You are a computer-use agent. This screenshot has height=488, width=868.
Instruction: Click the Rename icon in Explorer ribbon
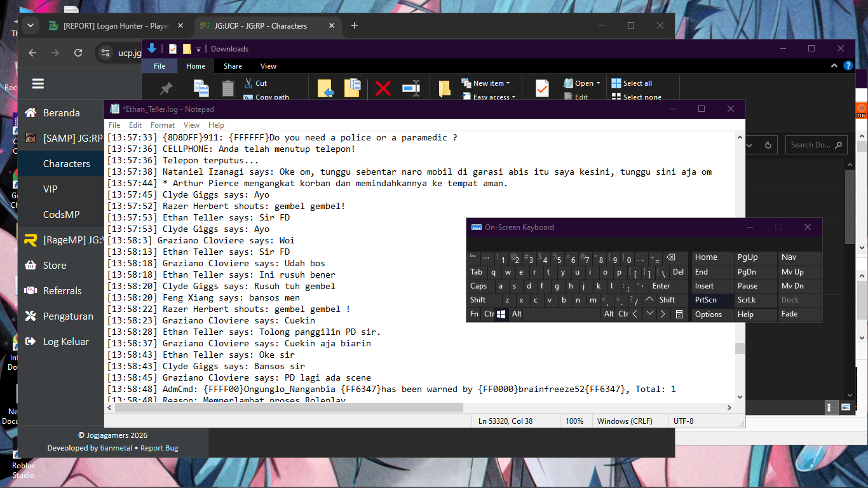[411, 88]
